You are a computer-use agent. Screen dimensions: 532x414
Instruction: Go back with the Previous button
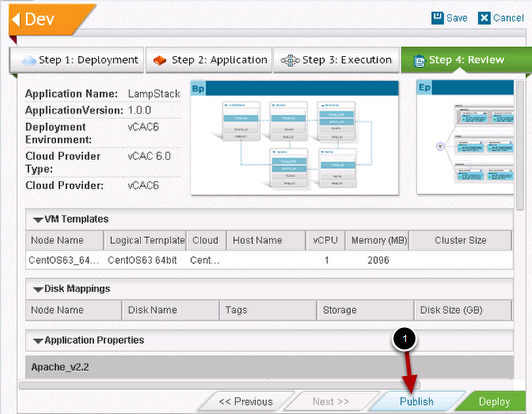point(246,401)
